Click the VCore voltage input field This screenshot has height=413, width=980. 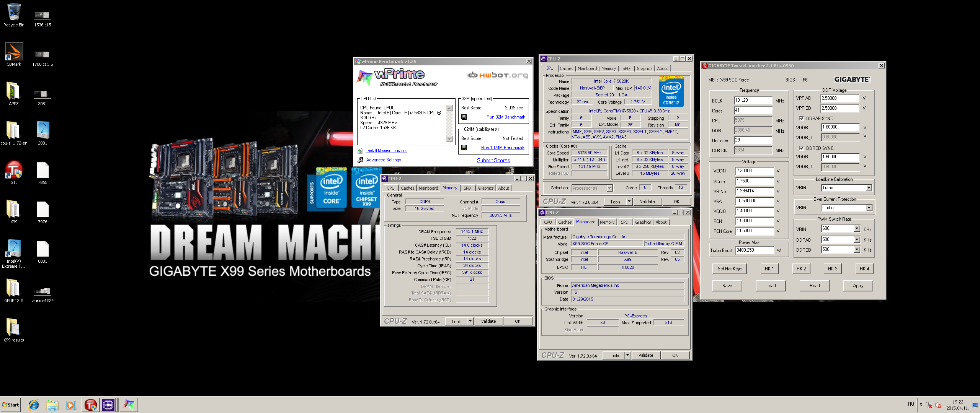tap(755, 181)
